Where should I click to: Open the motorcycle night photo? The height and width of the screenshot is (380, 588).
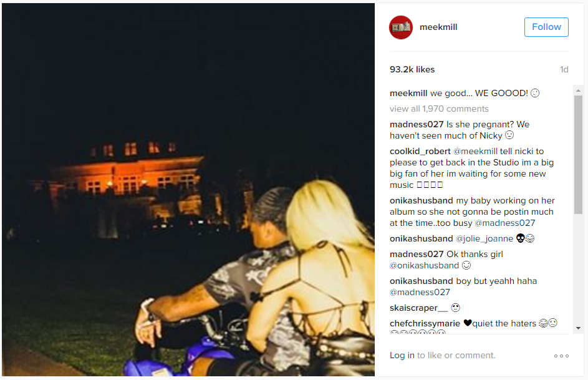(x=188, y=190)
